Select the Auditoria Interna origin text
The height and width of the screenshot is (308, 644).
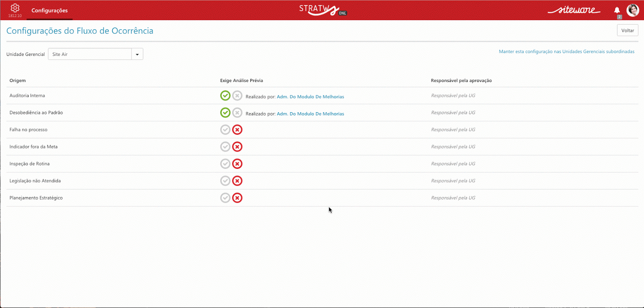coord(27,96)
